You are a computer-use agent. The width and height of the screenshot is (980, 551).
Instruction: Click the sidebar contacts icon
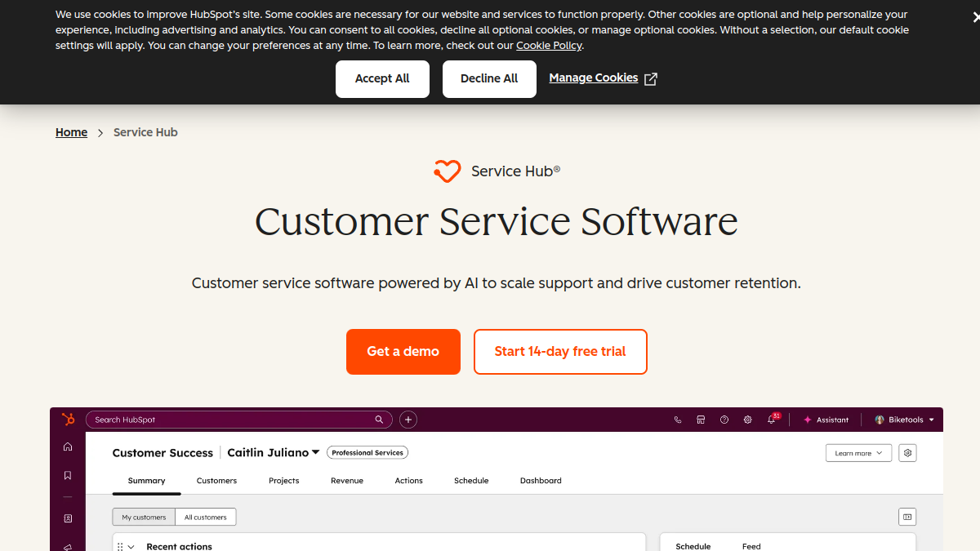pyautogui.click(x=68, y=518)
